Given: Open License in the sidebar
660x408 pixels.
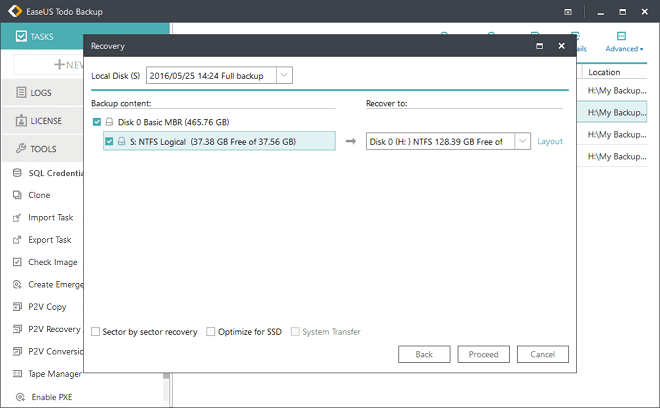Looking at the screenshot, I should click(x=41, y=121).
